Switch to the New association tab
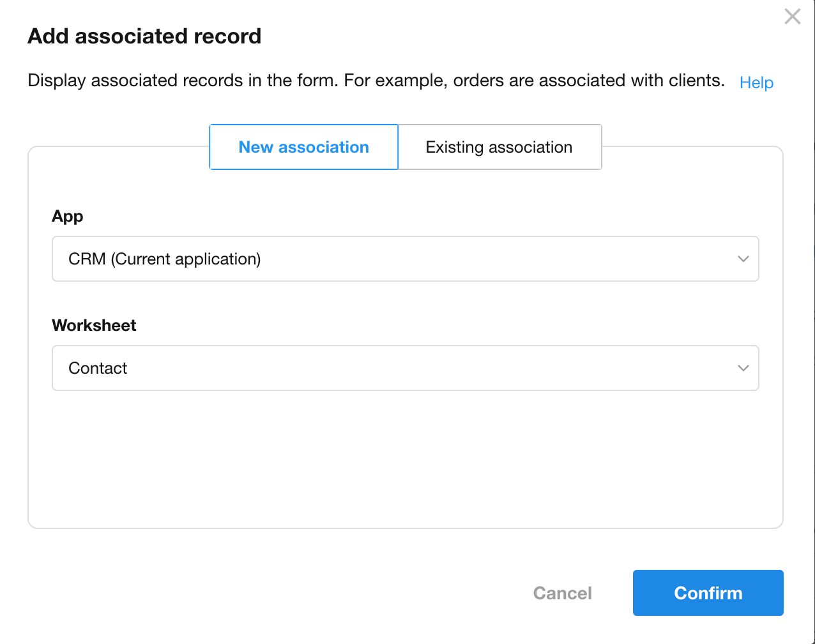Viewport: 815px width, 644px height. pos(304,147)
